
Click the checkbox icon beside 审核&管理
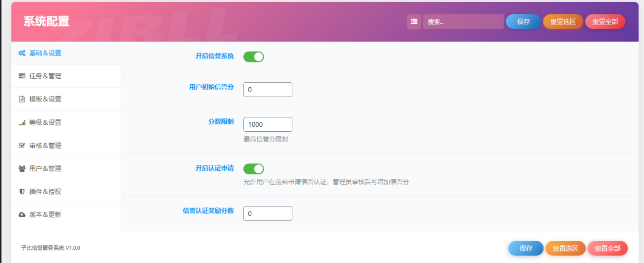[22, 146]
